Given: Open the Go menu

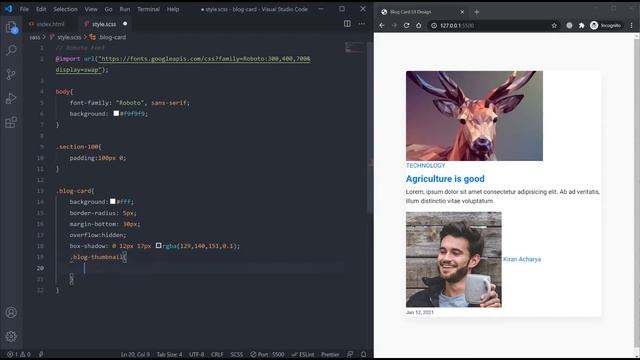Looking at the screenshot, I should coord(108,9).
